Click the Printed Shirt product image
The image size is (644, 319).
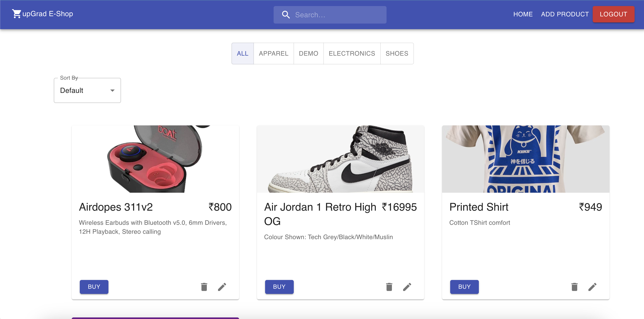[x=525, y=159]
